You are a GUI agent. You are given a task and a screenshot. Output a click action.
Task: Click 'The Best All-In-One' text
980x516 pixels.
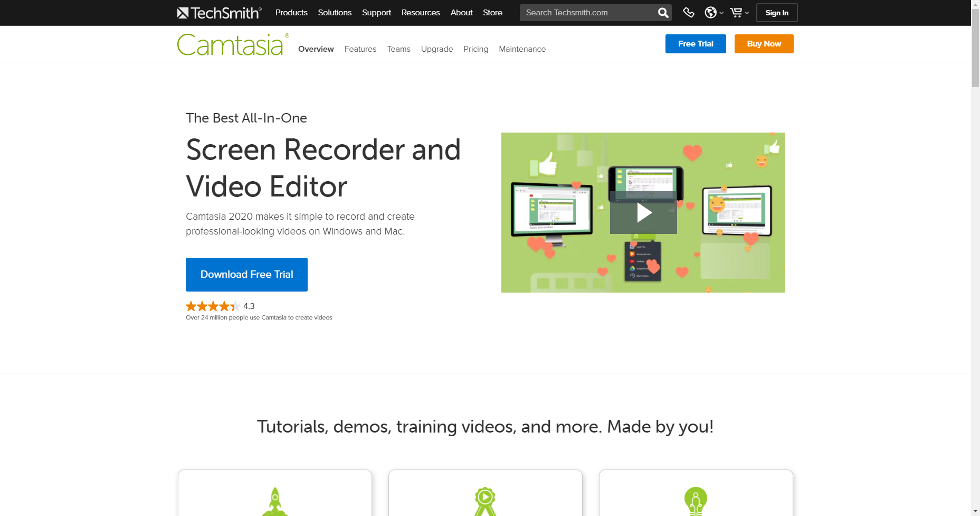pos(246,118)
